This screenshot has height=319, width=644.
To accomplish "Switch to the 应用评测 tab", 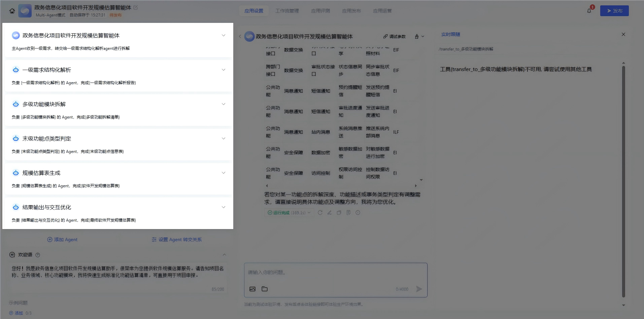I will pos(320,11).
